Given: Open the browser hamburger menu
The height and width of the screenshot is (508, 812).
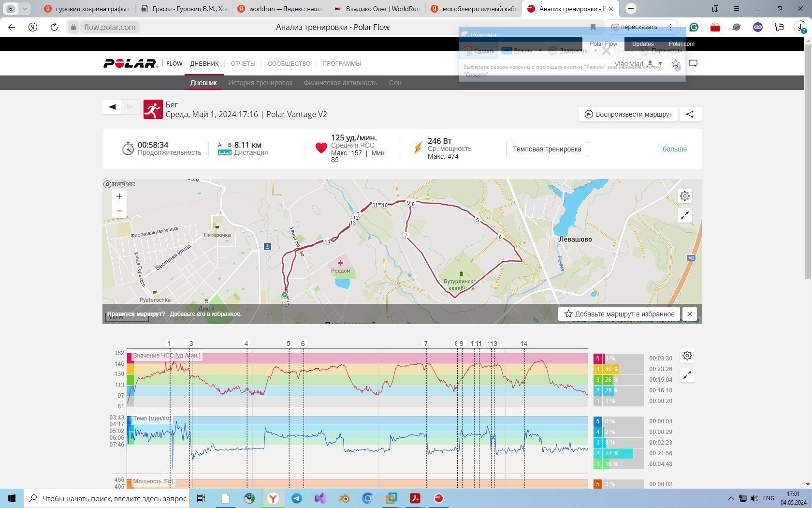Looking at the screenshot, I should coord(737,9).
